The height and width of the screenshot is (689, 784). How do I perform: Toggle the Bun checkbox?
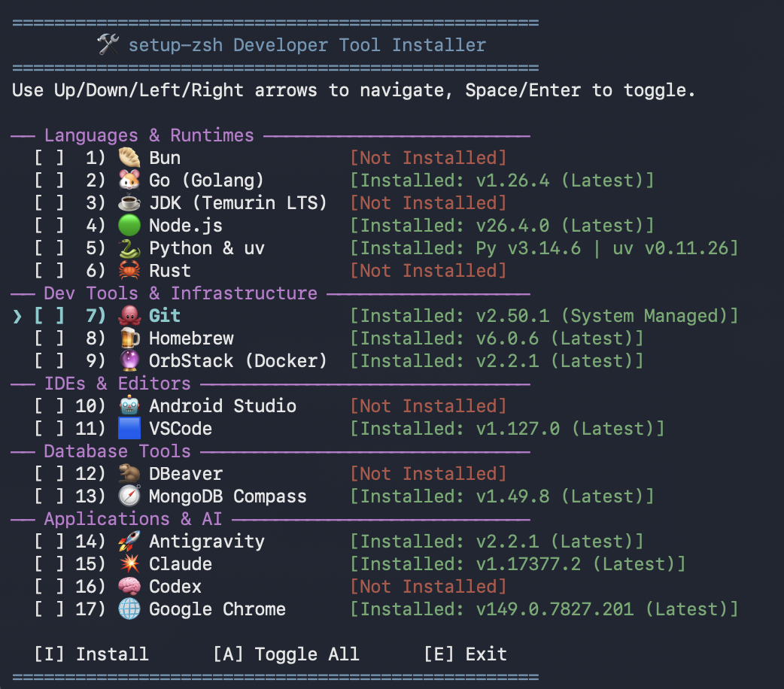pos(49,158)
